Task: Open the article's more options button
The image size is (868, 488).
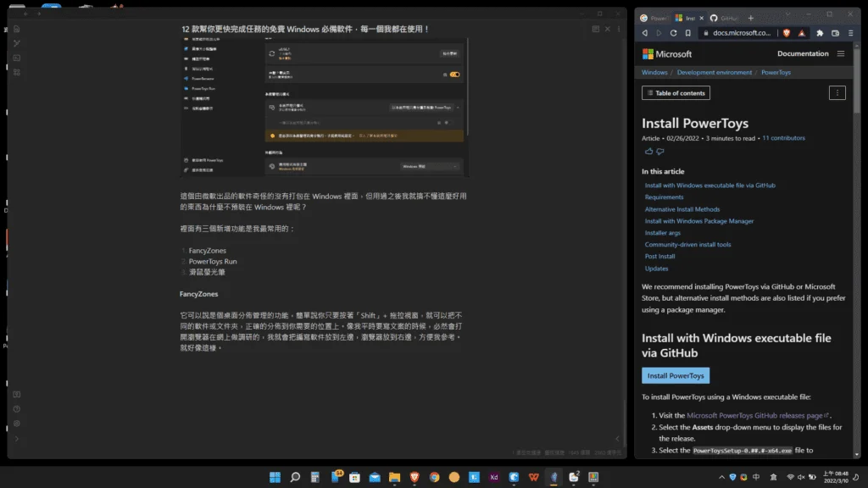Action: coord(837,93)
